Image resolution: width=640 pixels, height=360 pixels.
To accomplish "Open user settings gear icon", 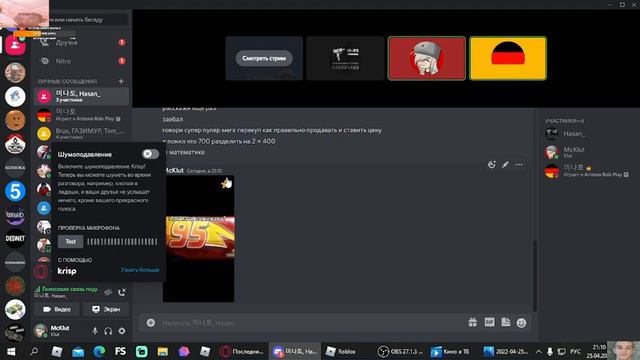I will pyautogui.click(x=122, y=331).
